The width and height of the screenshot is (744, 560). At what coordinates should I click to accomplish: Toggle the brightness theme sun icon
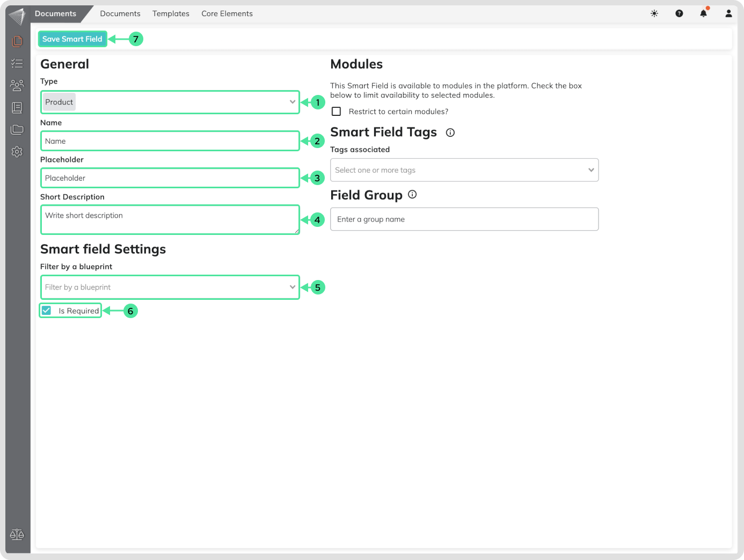654,13
